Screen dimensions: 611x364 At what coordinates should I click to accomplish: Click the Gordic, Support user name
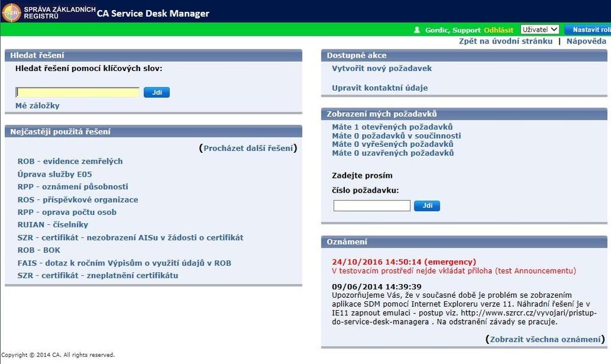[x=453, y=30]
